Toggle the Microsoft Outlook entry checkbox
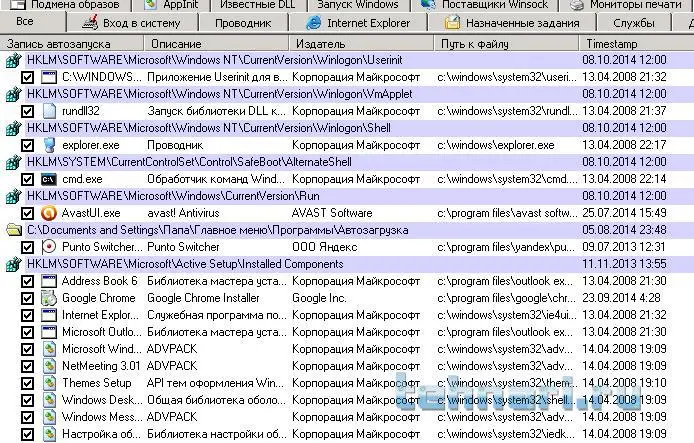 point(27,332)
